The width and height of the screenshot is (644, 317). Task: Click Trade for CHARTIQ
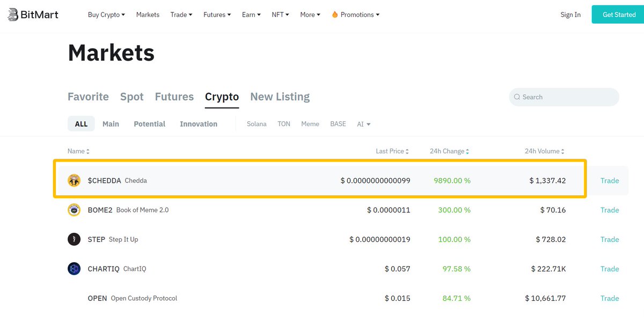pyautogui.click(x=610, y=269)
